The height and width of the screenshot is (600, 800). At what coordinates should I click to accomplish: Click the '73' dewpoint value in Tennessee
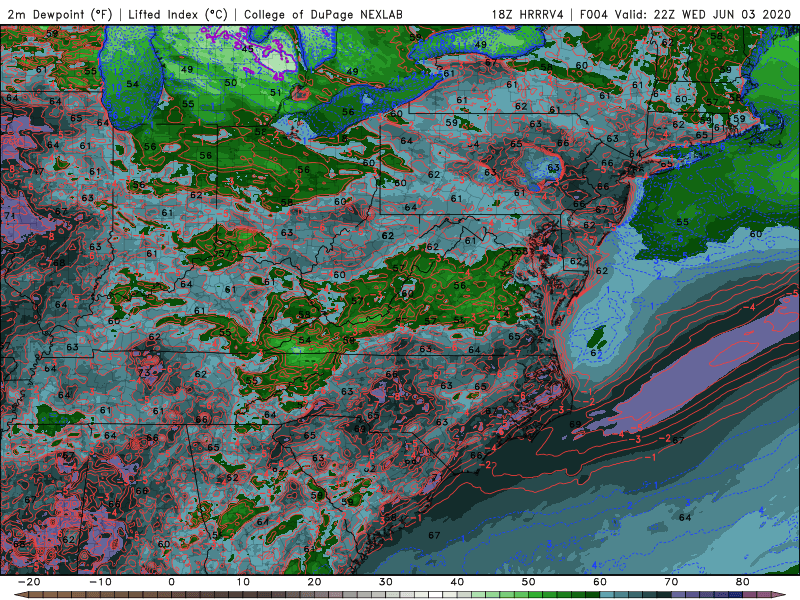[x=144, y=372]
